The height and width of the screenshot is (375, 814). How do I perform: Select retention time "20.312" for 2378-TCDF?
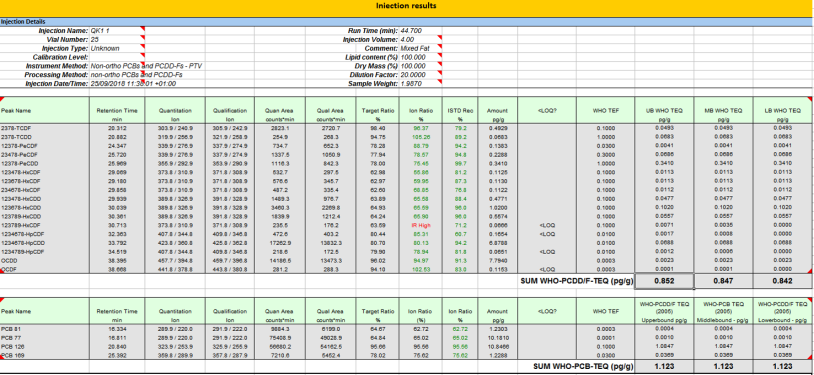click(117, 128)
